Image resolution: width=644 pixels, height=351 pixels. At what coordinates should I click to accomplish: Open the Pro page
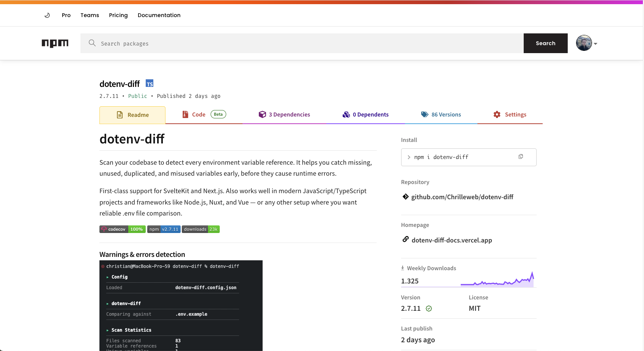tap(66, 15)
